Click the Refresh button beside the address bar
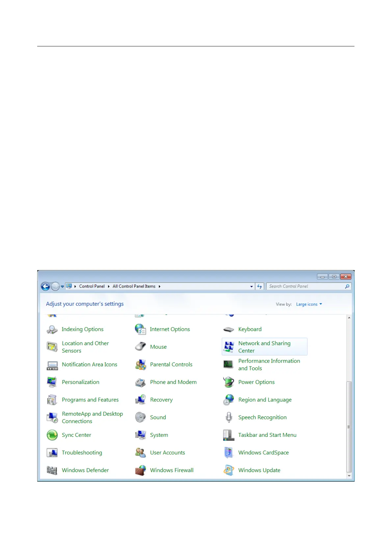 pos(260,287)
